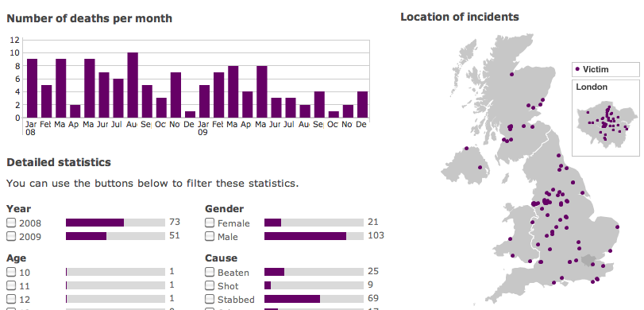
Task: Filter by cause Shot
Action: [x=210, y=285]
